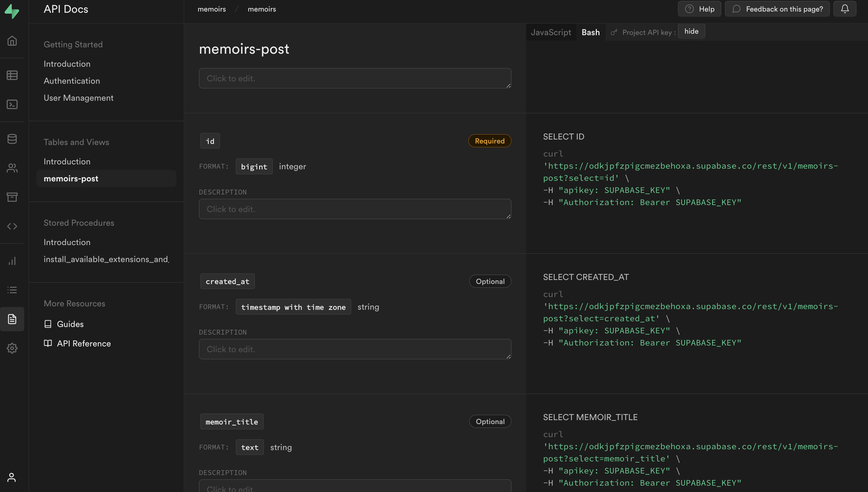Expand the Tables and Views section
Viewport: 868px width, 492px height.
click(76, 142)
